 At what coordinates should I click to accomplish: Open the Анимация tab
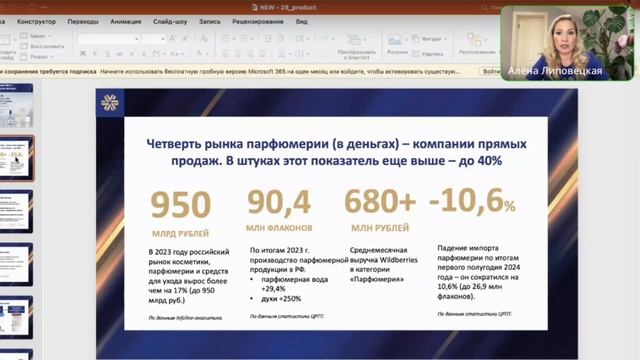[x=126, y=21]
